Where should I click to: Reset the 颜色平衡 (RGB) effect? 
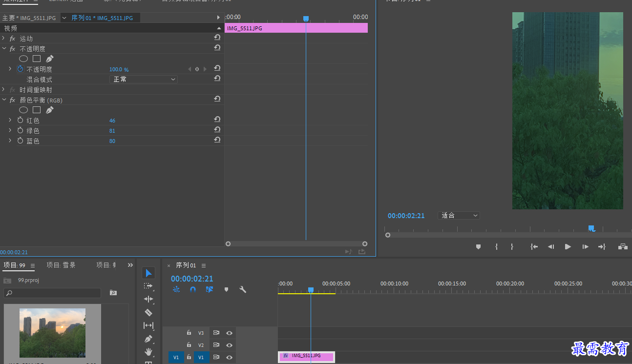(x=217, y=99)
